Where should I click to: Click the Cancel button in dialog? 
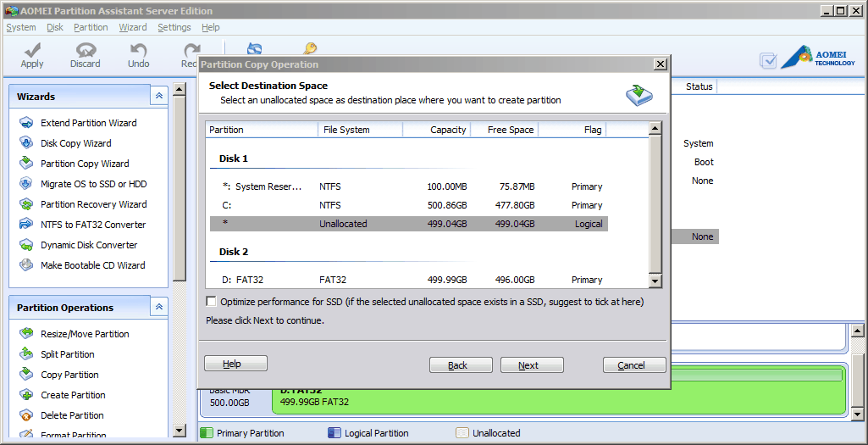coord(634,365)
